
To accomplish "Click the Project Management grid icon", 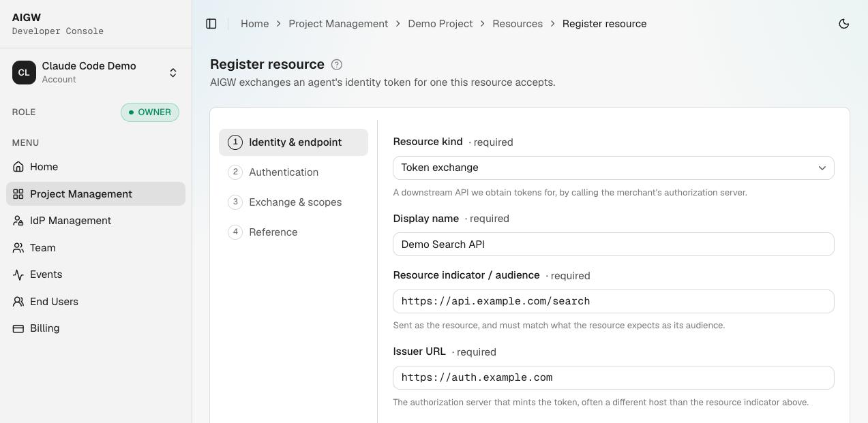I will point(18,194).
